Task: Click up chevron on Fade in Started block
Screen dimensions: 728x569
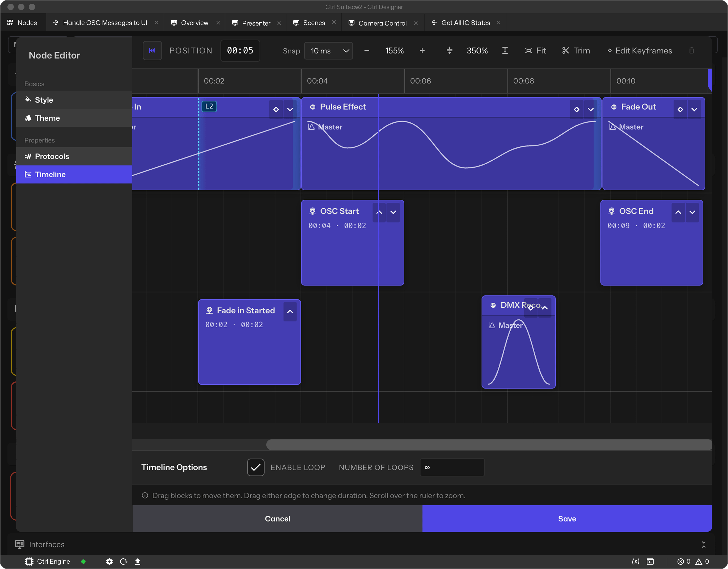Action: 290,312
